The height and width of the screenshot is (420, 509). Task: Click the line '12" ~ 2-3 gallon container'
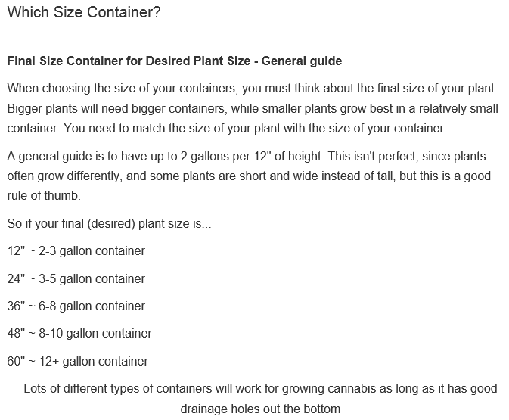pyautogui.click(x=76, y=251)
